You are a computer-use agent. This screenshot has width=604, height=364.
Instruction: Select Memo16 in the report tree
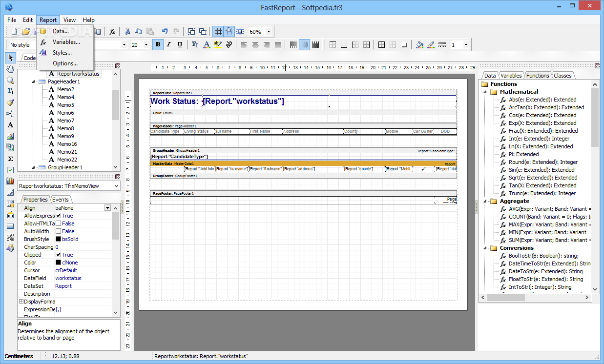click(x=67, y=144)
